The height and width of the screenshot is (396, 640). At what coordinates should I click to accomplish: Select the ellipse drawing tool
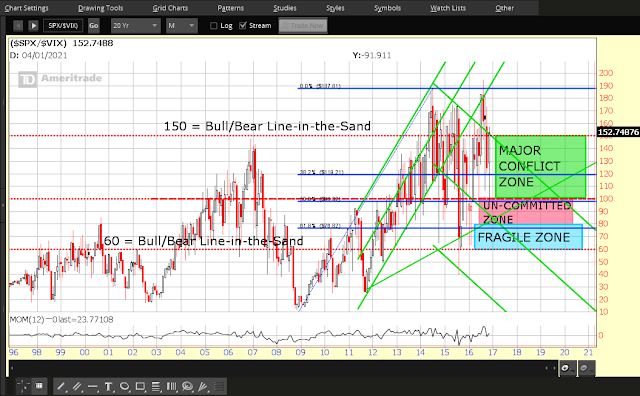coord(124,386)
